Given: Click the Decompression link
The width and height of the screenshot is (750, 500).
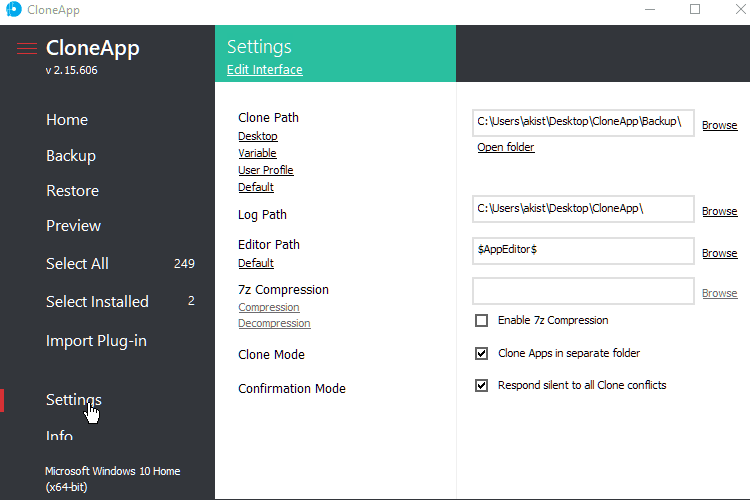Looking at the screenshot, I should pyautogui.click(x=275, y=323).
